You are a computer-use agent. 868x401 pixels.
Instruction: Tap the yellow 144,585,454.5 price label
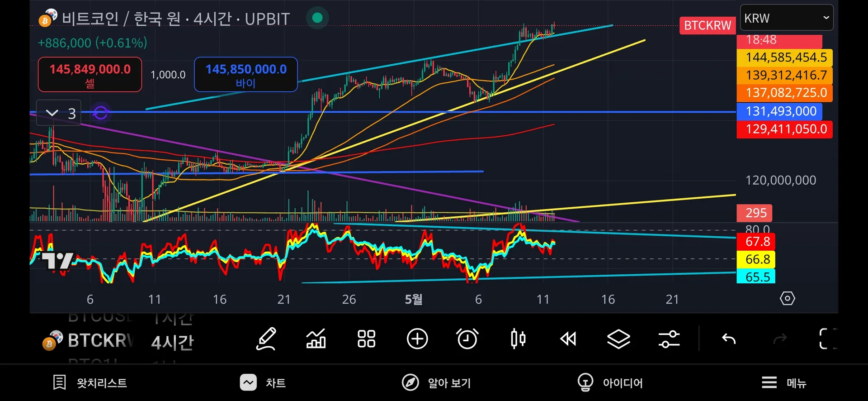[785, 57]
